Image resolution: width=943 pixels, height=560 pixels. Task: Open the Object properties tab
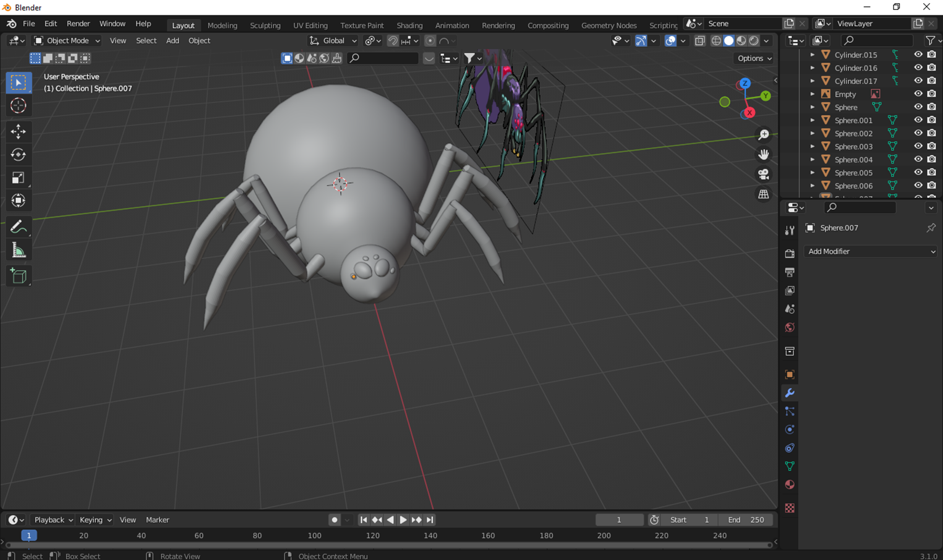tap(790, 375)
